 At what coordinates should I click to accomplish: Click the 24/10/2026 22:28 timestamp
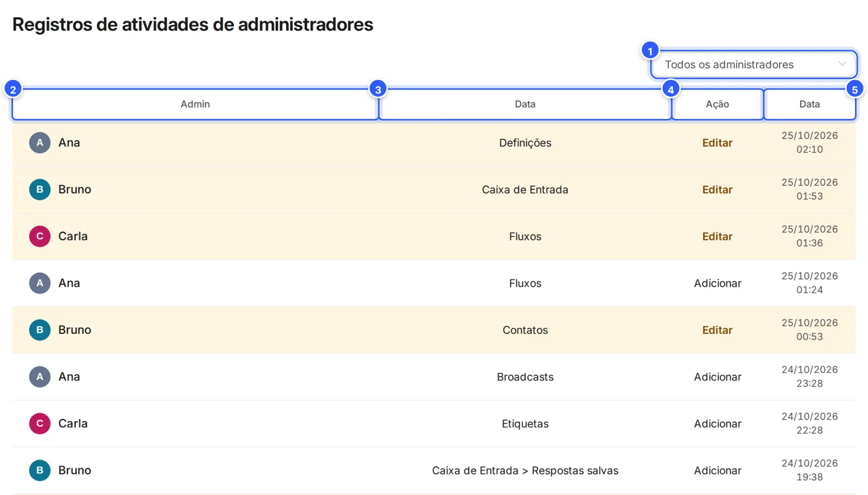tap(809, 423)
